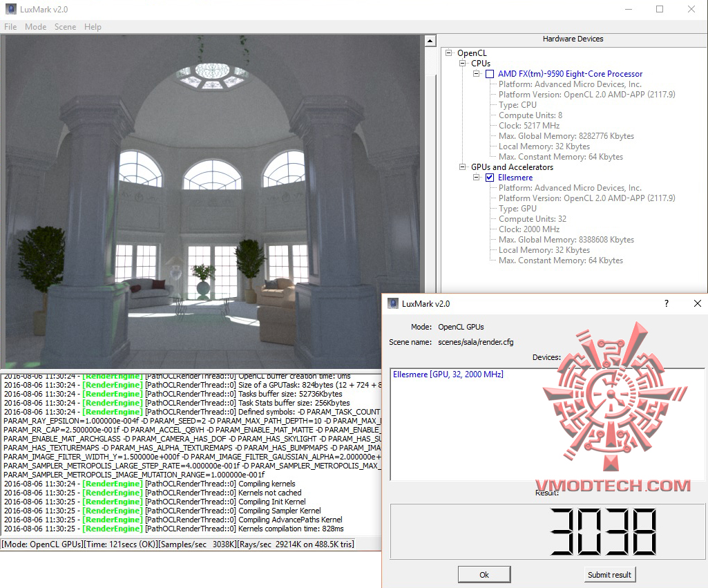Uncheck the Ellesmere GPU checkbox
The width and height of the screenshot is (708, 588).
point(490,178)
